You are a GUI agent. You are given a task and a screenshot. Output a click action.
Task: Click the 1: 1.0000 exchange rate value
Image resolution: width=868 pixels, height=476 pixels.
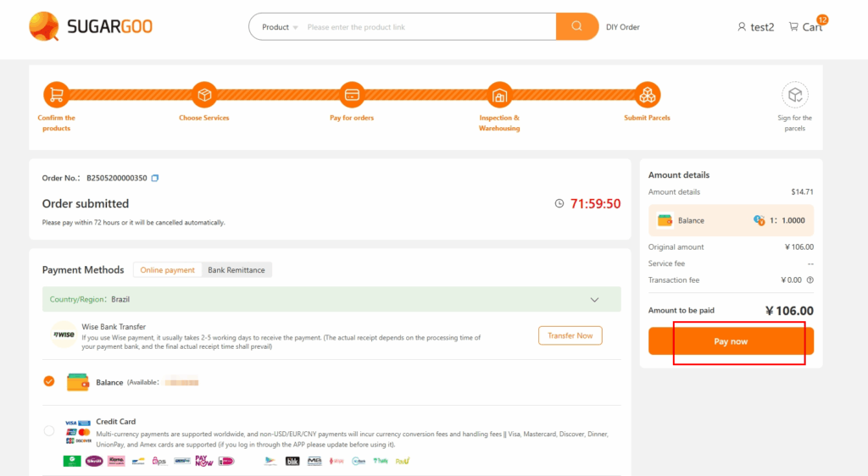tap(787, 220)
